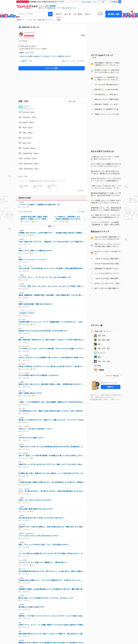Click the category search input field

(x=32, y=14)
